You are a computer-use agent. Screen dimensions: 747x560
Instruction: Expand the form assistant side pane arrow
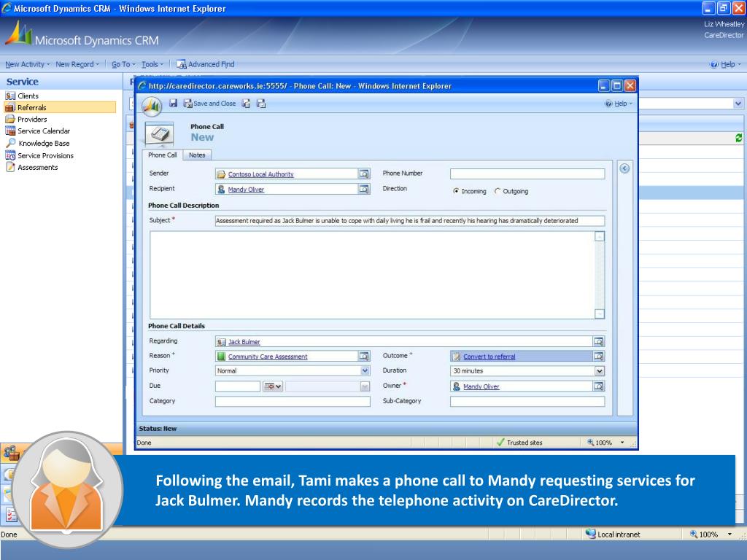624,168
